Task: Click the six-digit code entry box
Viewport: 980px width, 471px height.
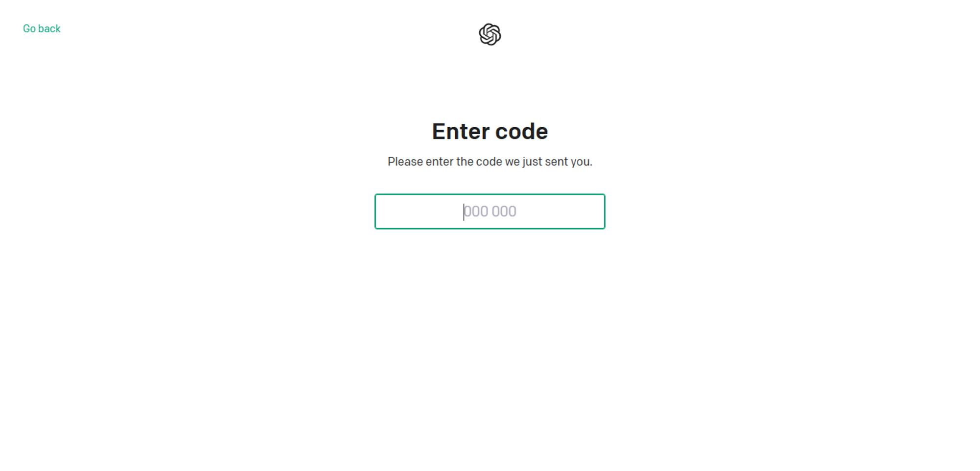Action: [x=490, y=212]
